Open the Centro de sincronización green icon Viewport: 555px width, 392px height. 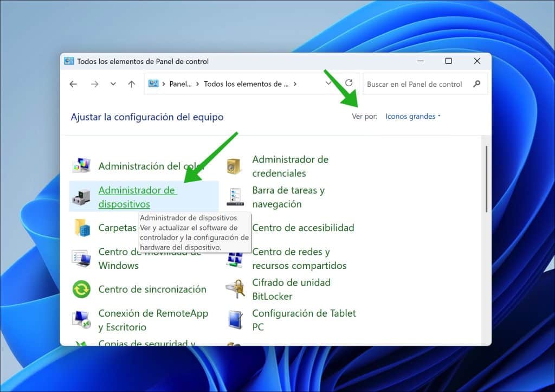(x=81, y=290)
